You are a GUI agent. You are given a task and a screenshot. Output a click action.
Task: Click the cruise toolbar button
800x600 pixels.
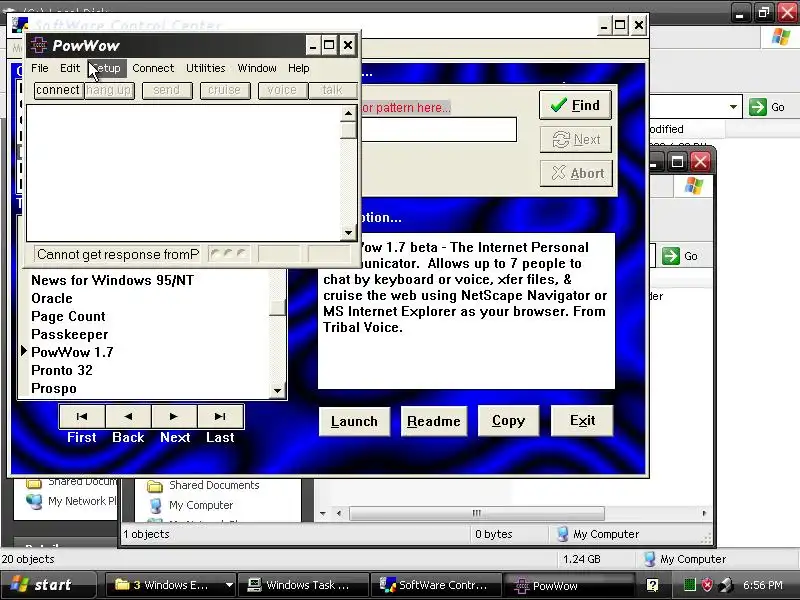[x=224, y=90]
